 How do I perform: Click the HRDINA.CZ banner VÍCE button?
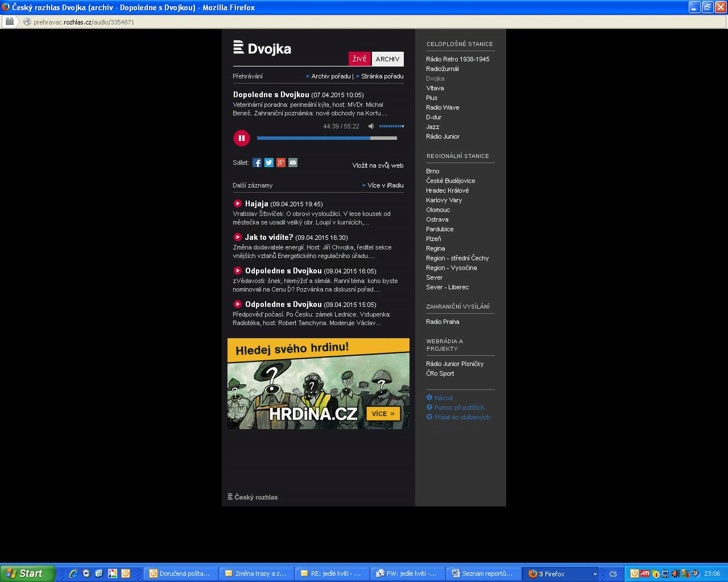383,414
